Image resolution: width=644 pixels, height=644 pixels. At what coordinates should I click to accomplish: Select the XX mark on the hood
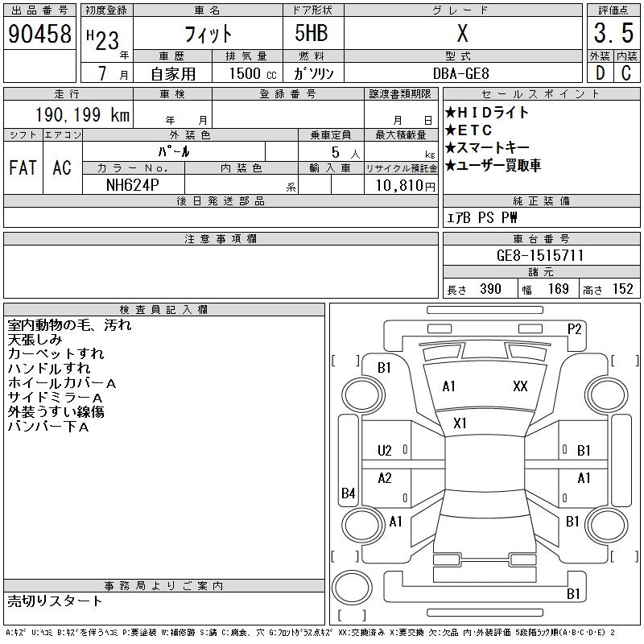tap(520, 386)
